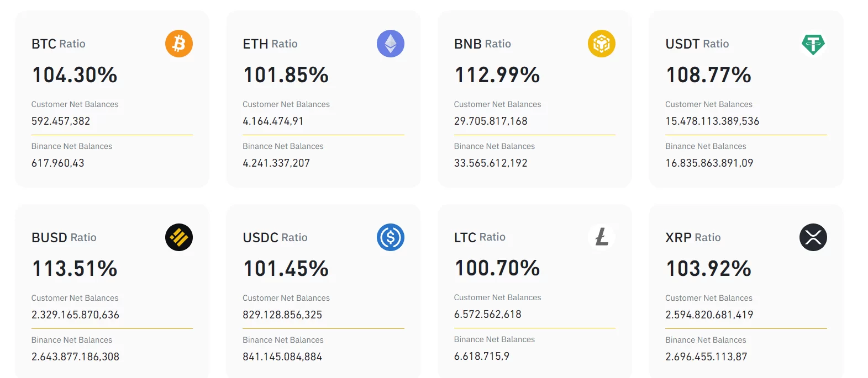868x378 pixels.
Task: Click the USDC coin icon
Action: 391,237
